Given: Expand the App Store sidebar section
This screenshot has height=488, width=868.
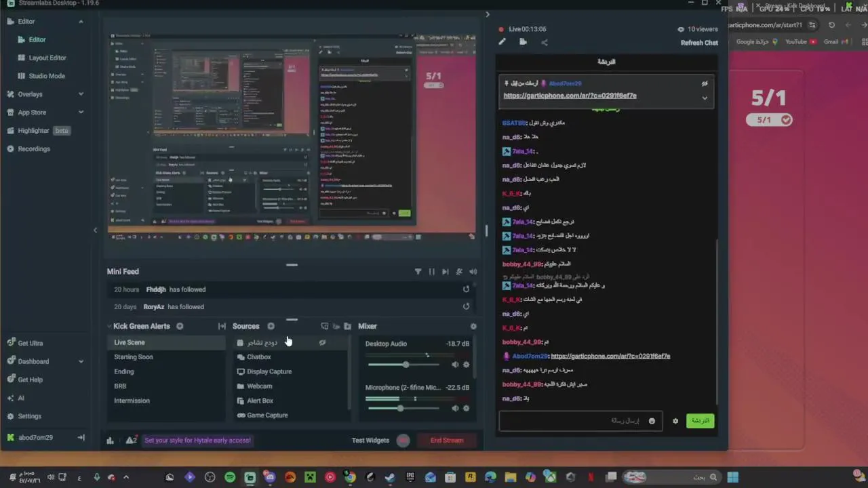Looking at the screenshot, I should [x=81, y=113].
